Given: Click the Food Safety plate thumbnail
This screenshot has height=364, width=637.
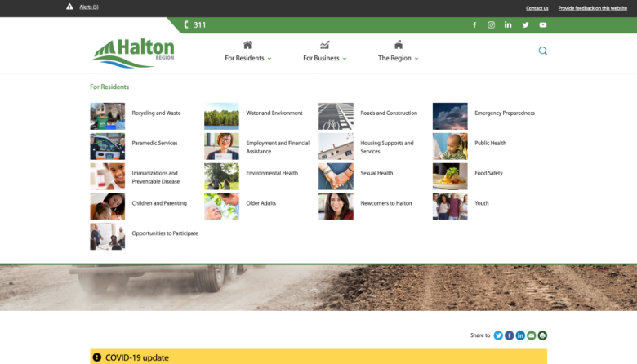Looking at the screenshot, I should [x=450, y=176].
